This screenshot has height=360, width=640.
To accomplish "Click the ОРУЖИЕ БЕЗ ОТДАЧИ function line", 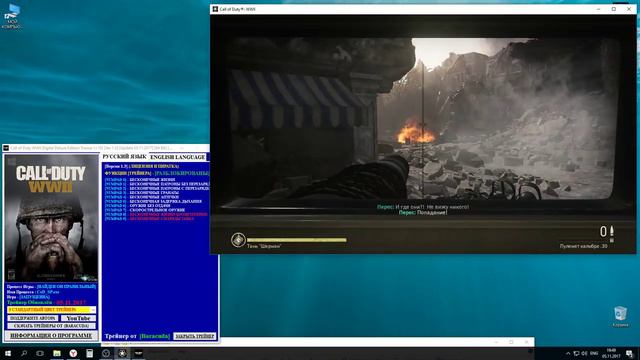I will (138, 206).
